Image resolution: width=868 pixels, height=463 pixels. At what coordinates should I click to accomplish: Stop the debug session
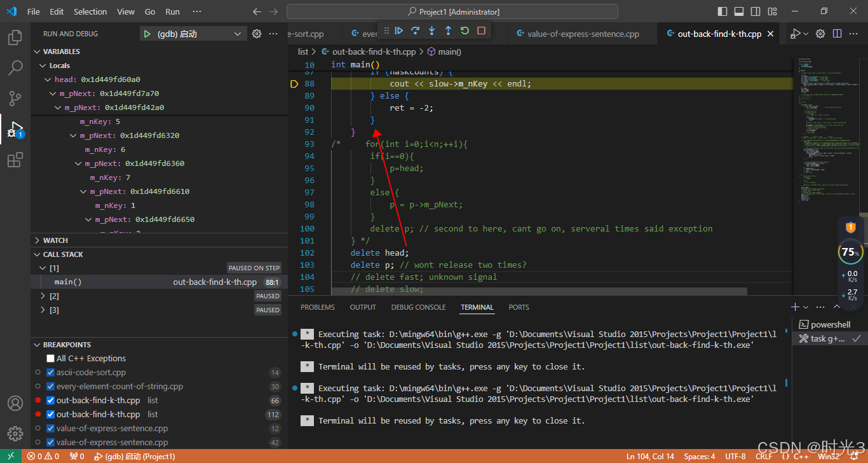tap(481, 31)
